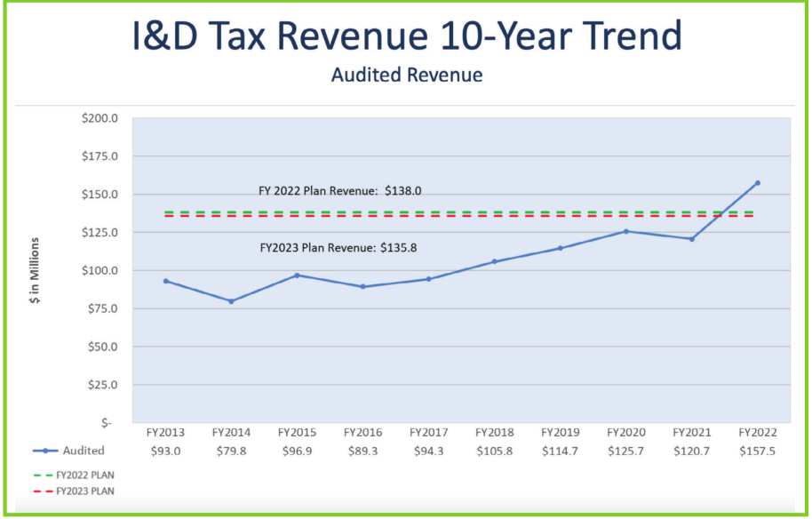
Task: Select the $200.0 y-axis label
Action: point(100,118)
